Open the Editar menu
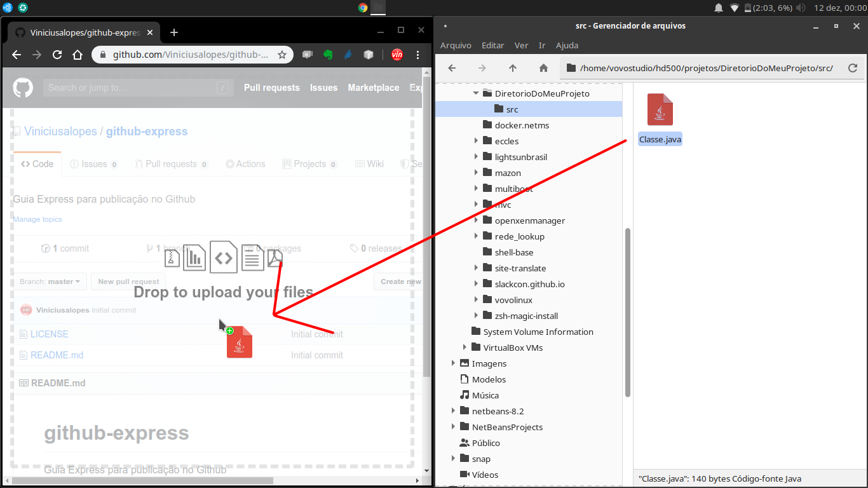Image resolution: width=868 pixels, height=488 pixels. [492, 45]
